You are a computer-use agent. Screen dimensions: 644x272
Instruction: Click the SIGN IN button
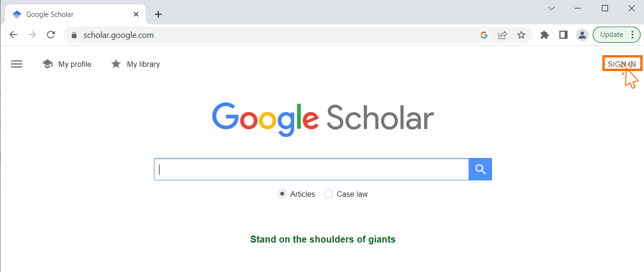tap(622, 64)
